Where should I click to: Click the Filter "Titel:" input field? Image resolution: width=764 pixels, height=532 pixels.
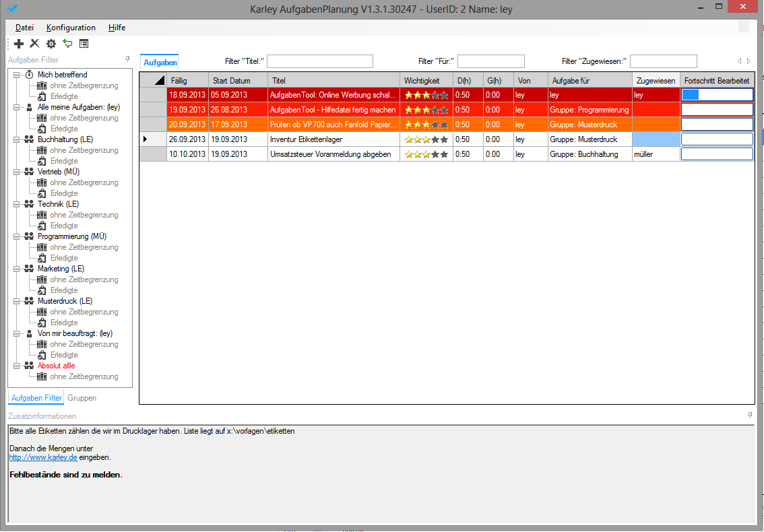point(319,61)
